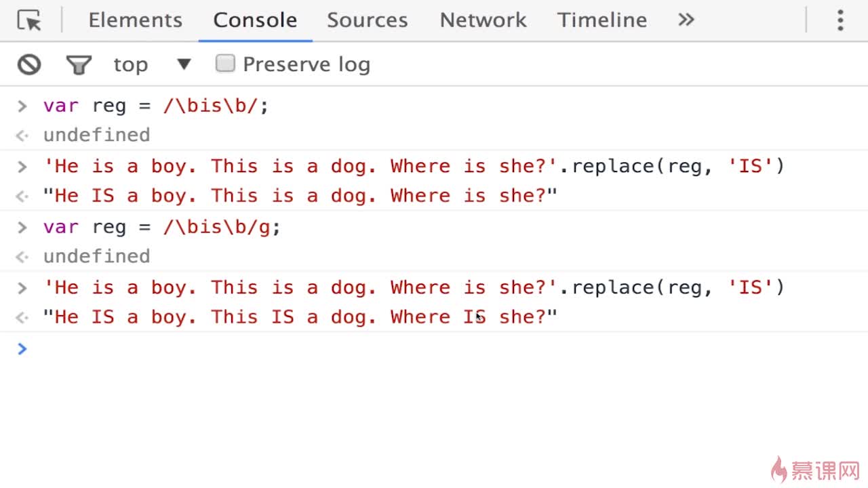Click the blue console prompt arrow

coord(22,348)
